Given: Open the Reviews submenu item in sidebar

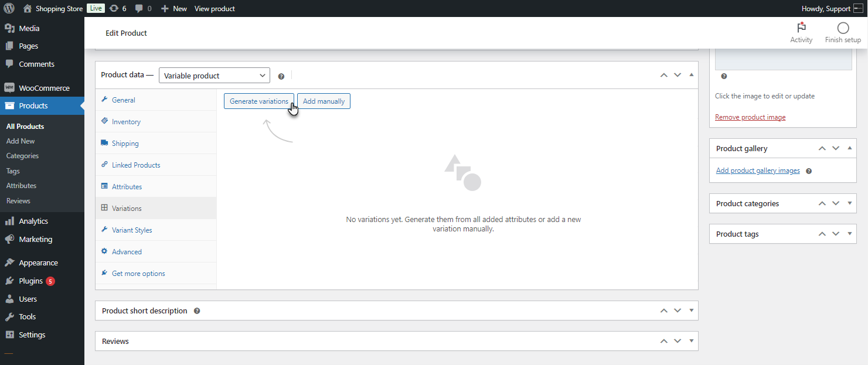Looking at the screenshot, I should [x=18, y=201].
